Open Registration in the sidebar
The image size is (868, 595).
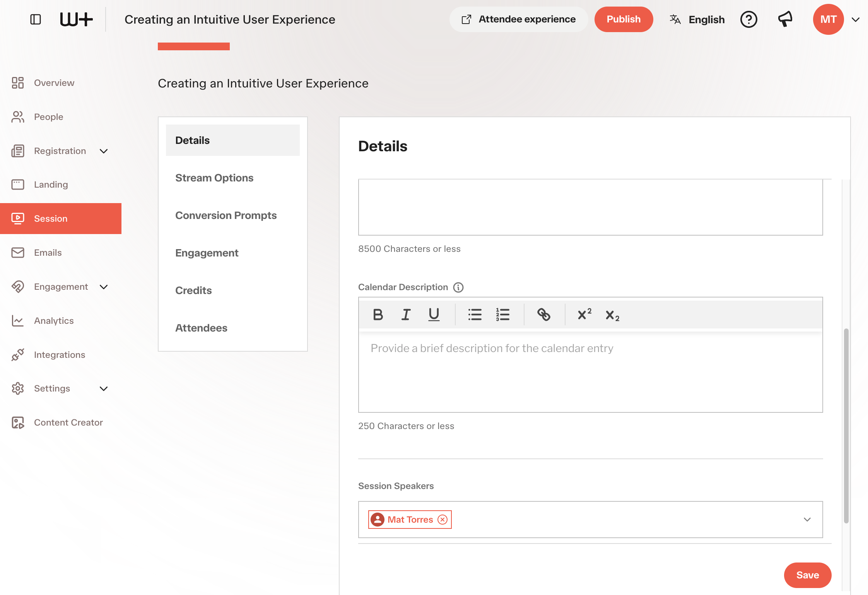[x=61, y=151]
